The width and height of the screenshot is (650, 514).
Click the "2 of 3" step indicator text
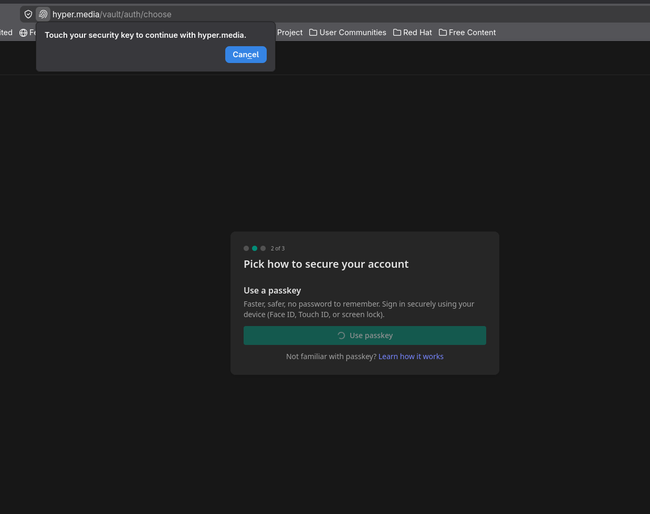coord(278,248)
